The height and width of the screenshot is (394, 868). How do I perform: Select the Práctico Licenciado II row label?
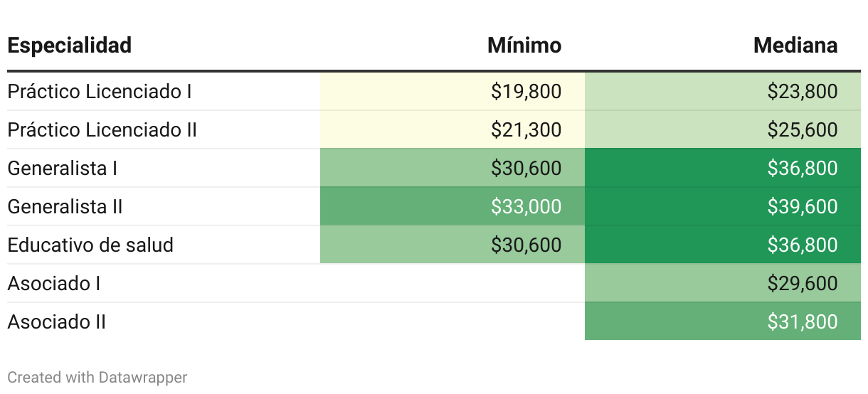tap(102, 129)
